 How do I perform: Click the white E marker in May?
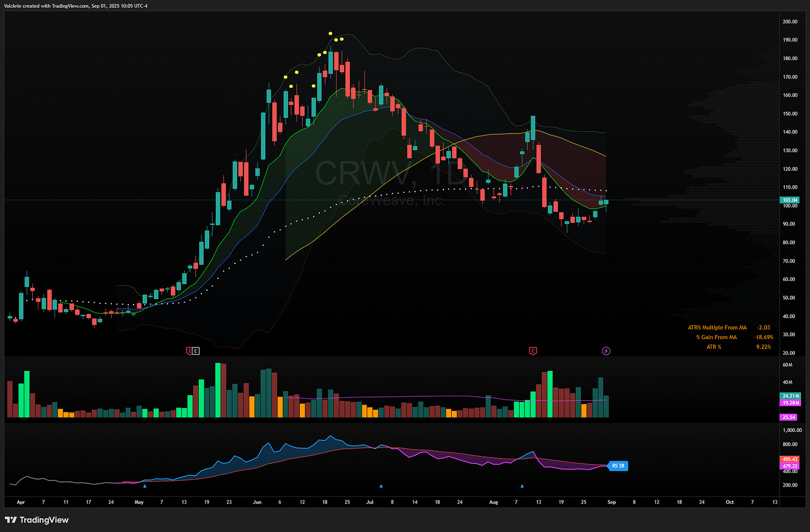pos(196,351)
